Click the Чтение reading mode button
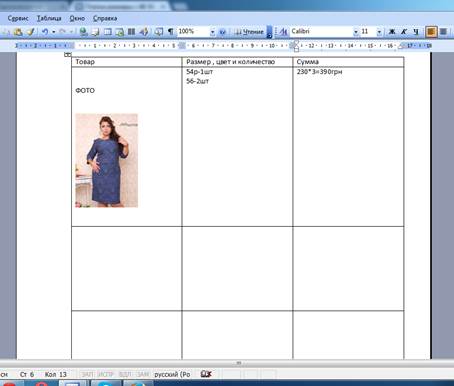The width and height of the screenshot is (454, 386). pyautogui.click(x=249, y=32)
